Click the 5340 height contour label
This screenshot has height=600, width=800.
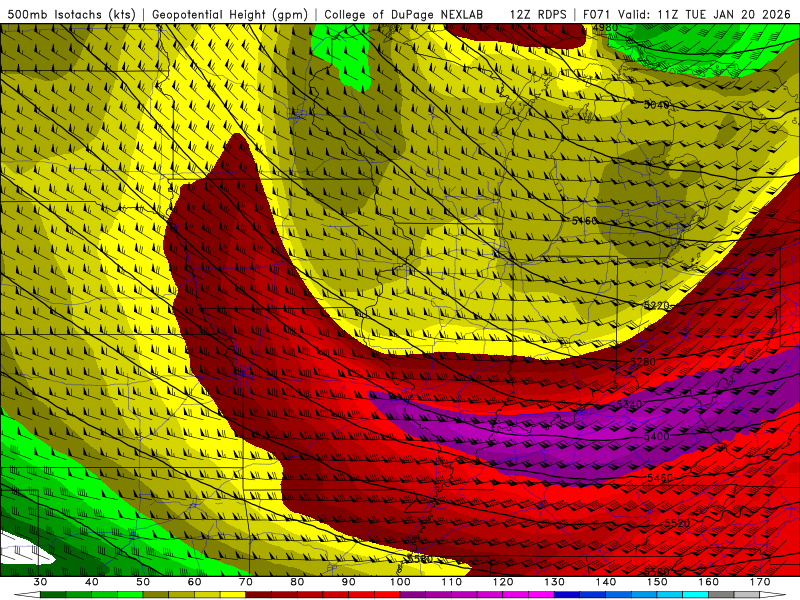click(629, 405)
